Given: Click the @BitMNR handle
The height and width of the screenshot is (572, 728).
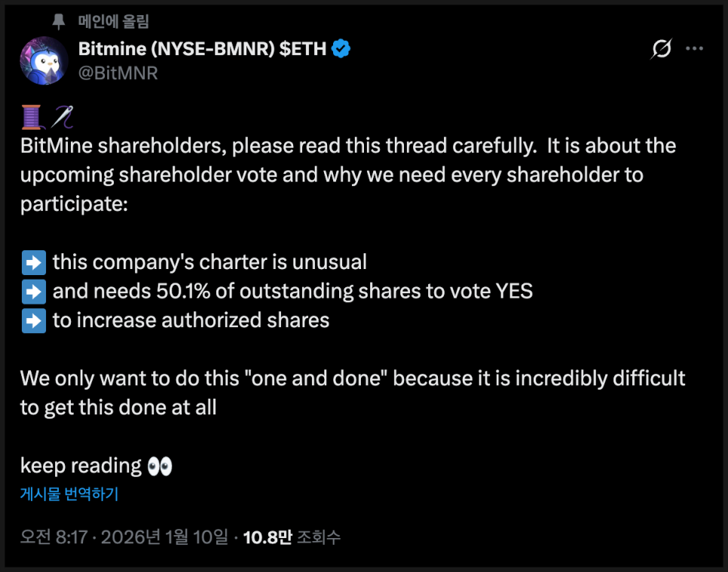Looking at the screenshot, I should click(x=118, y=73).
